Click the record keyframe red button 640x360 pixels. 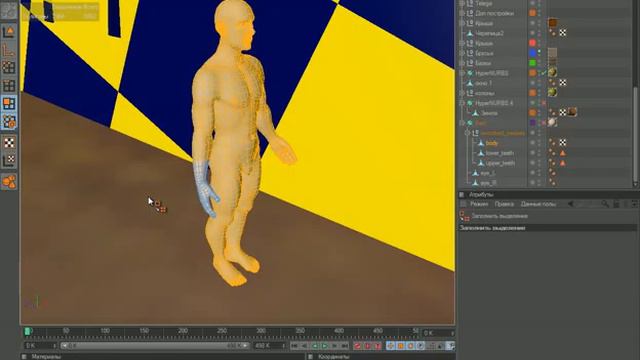click(x=358, y=346)
